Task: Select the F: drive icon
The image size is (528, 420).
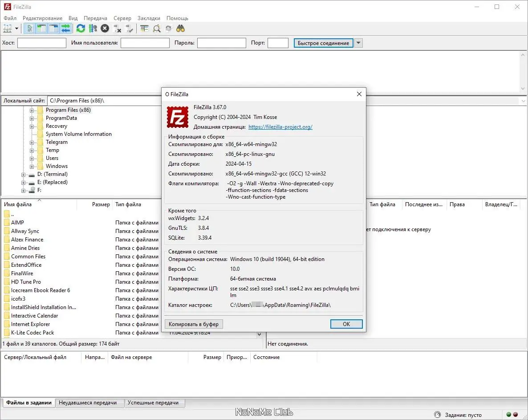Action: [x=32, y=190]
